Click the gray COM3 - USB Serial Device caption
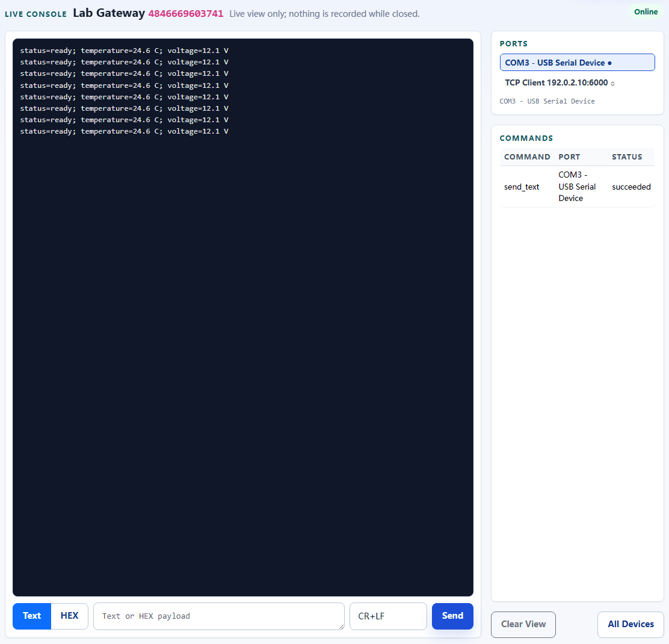Viewport: 669px width, 644px height. coord(547,101)
